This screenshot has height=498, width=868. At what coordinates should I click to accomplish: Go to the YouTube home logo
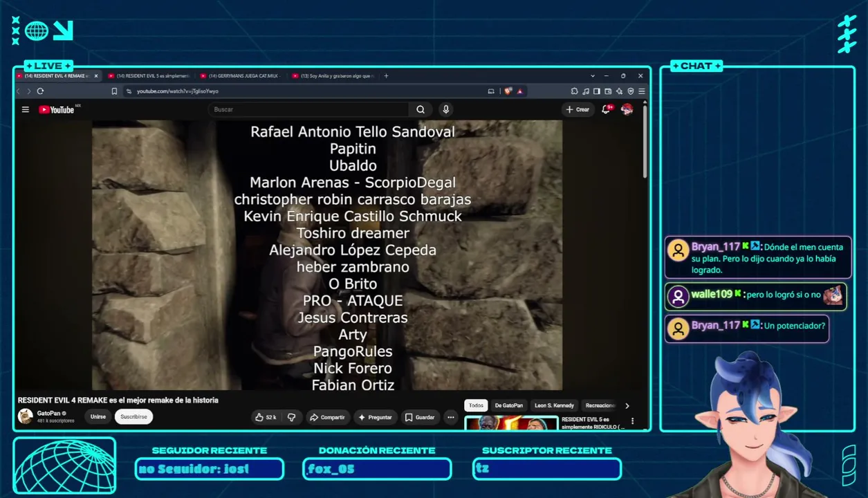[x=57, y=109]
